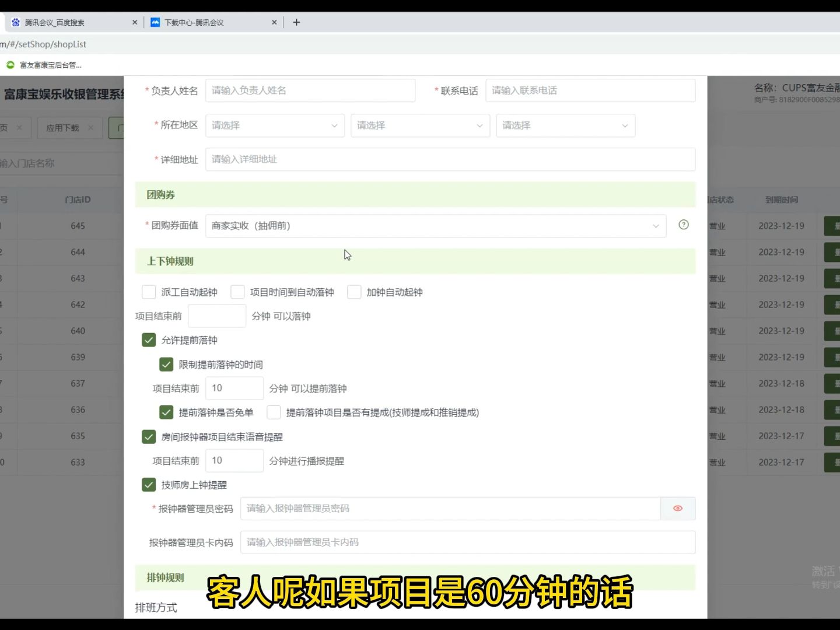Close the 应用下载 page tab
The width and height of the screenshot is (840, 630).
coord(90,127)
